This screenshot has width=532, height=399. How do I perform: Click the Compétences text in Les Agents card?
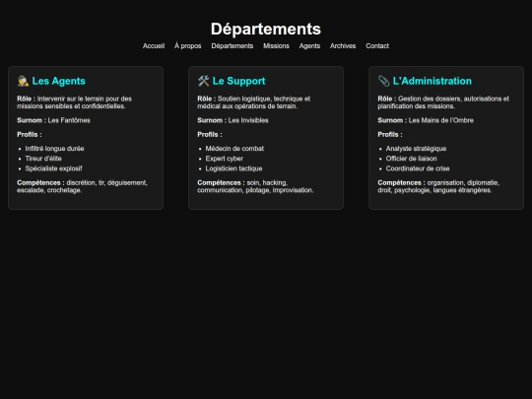click(82, 186)
